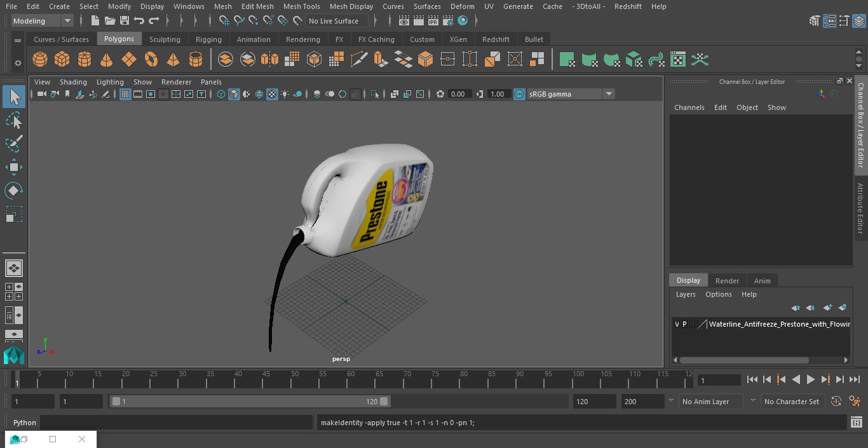Toggle isolate select in viewport toolbar
This screenshot has width=868, height=448.
tap(375, 94)
